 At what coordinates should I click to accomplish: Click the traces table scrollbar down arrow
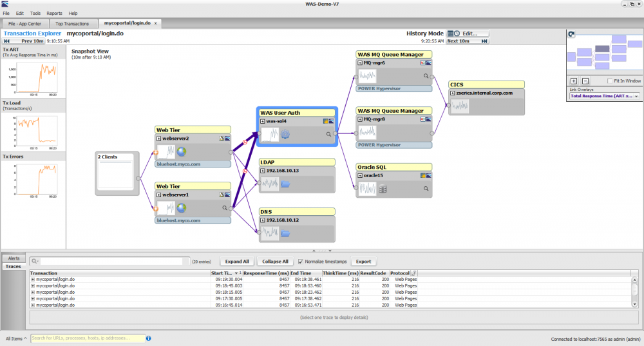coord(634,305)
